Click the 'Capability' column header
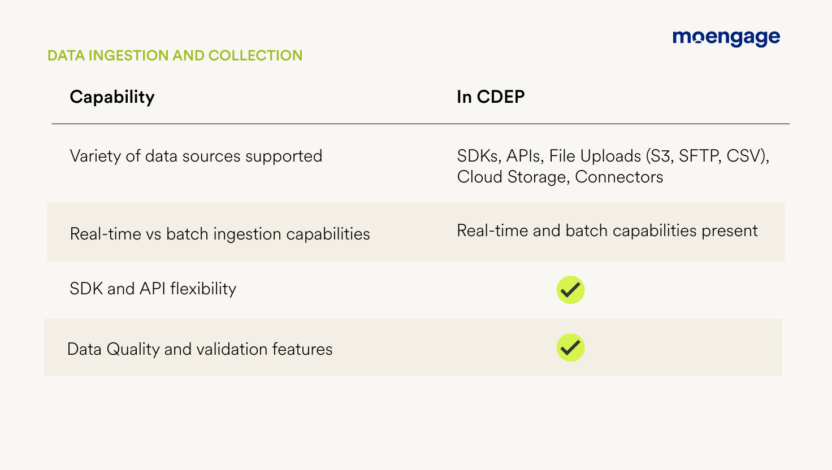The image size is (832, 470). click(112, 97)
